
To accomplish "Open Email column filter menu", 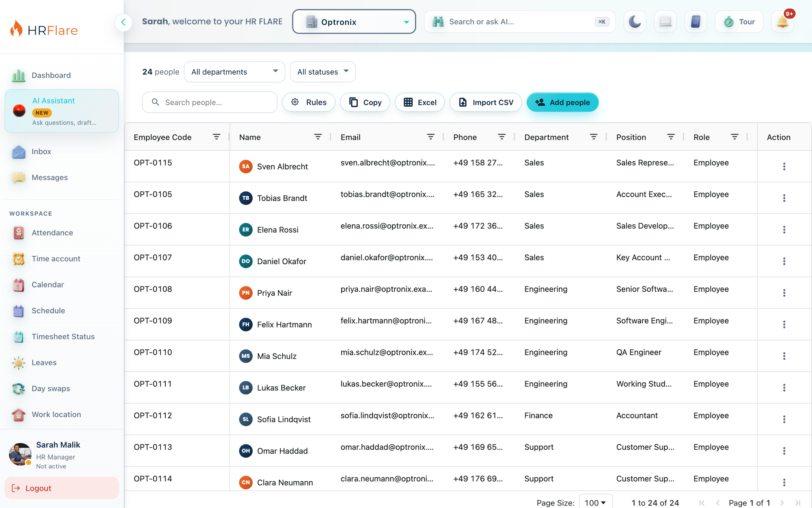I will point(431,137).
